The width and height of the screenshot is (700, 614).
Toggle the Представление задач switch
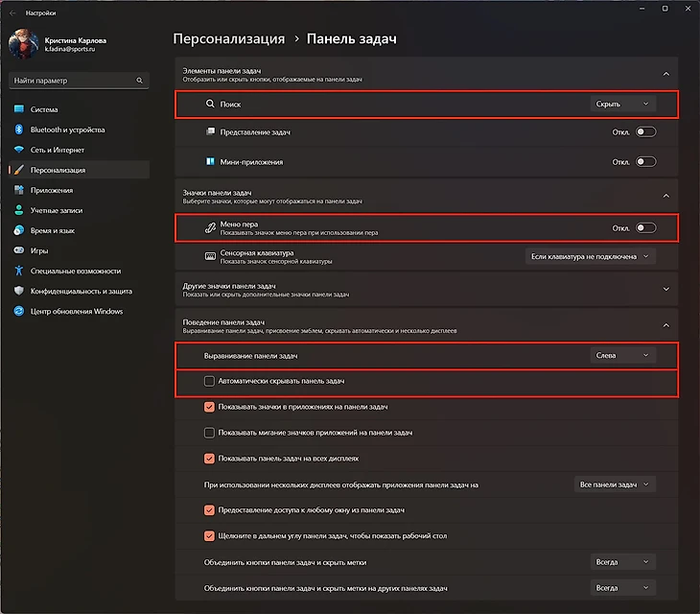click(645, 131)
